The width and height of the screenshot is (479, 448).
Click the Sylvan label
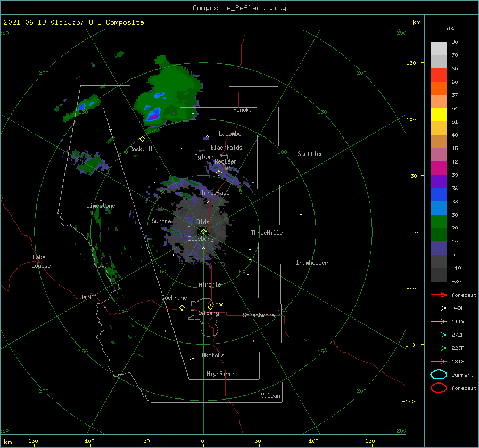pyautogui.click(x=204, y=157)
